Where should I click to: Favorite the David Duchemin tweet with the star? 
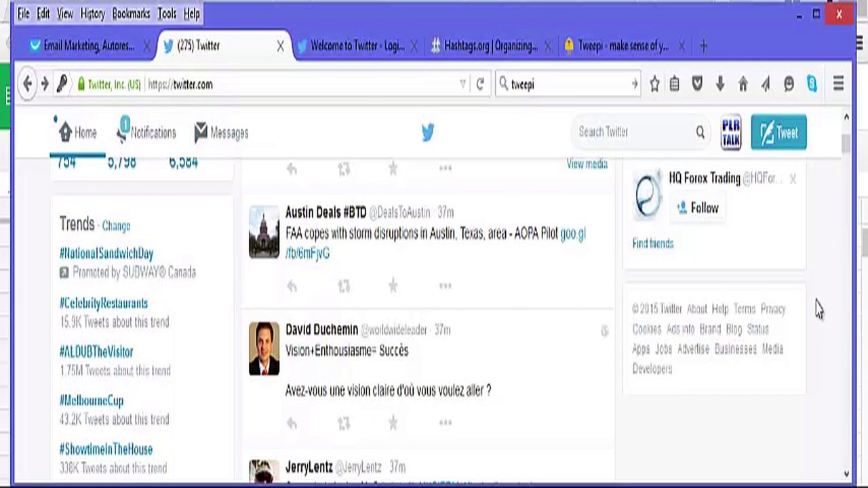point(393,424)
